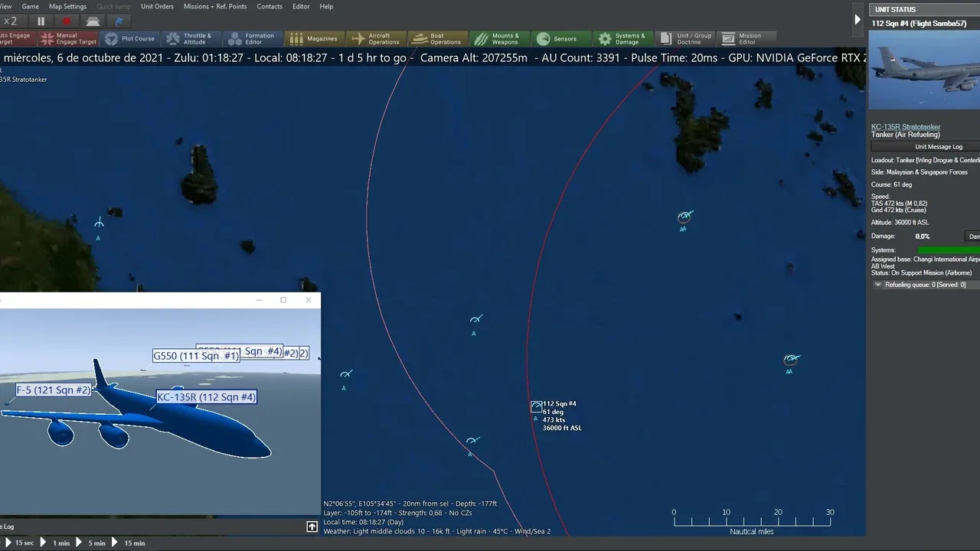This screenshot has width=980, height=551.
Task: Open Mission Editor
Action: [741, 38]
